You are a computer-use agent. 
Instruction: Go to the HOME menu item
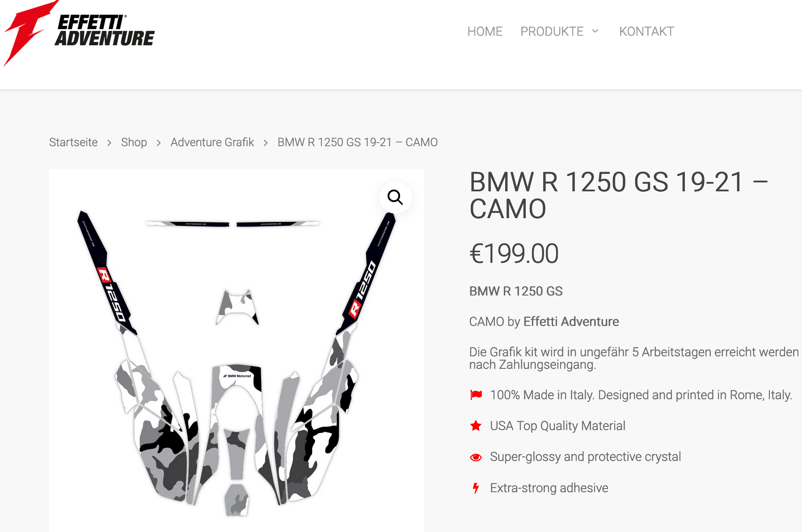(485, 31)
